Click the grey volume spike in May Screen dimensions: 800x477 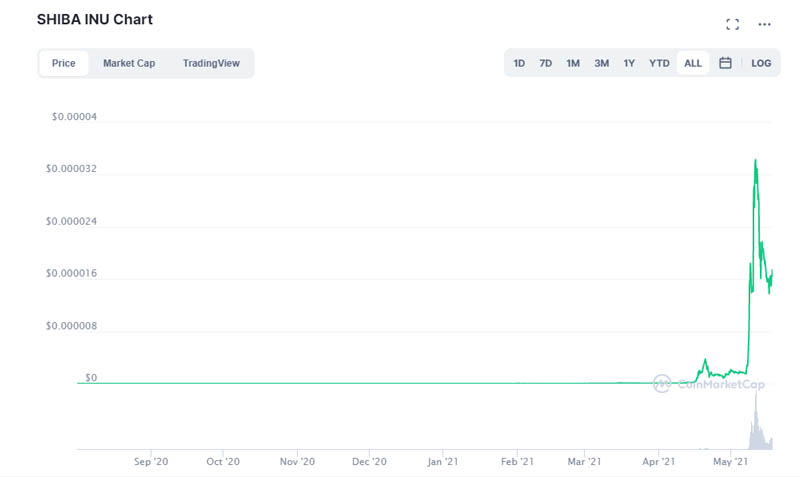(x=756, y=421)
